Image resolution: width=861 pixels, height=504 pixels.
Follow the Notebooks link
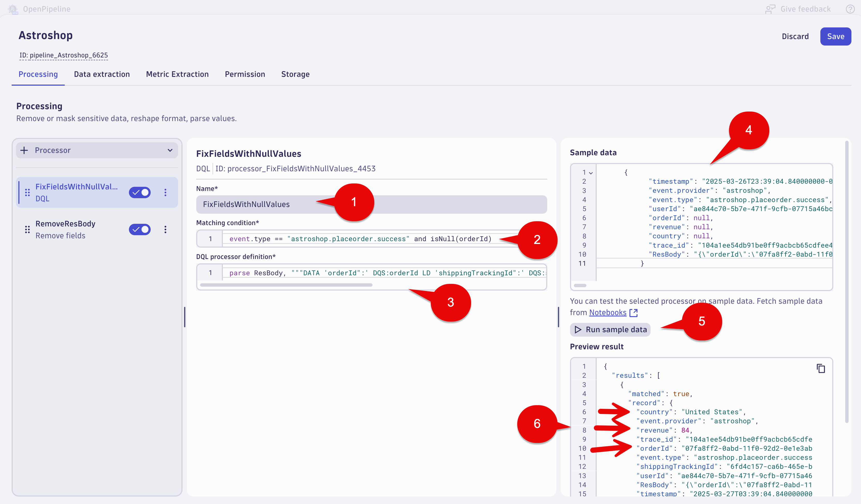click(608, 313)
